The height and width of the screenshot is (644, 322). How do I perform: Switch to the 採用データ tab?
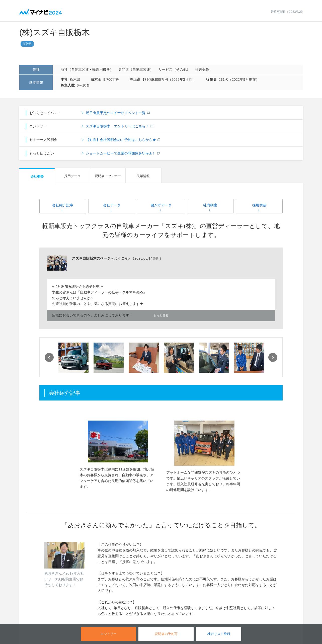click(x=72, y=176)
